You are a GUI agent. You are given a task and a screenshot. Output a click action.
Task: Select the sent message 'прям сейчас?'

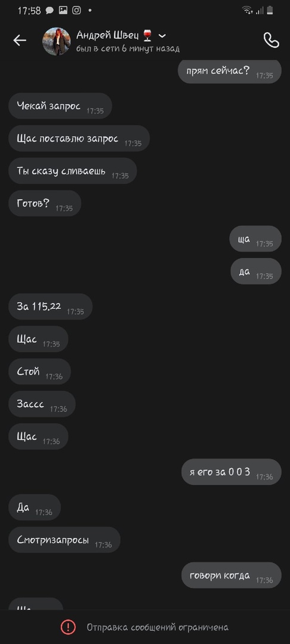click(x=230, y=71)
